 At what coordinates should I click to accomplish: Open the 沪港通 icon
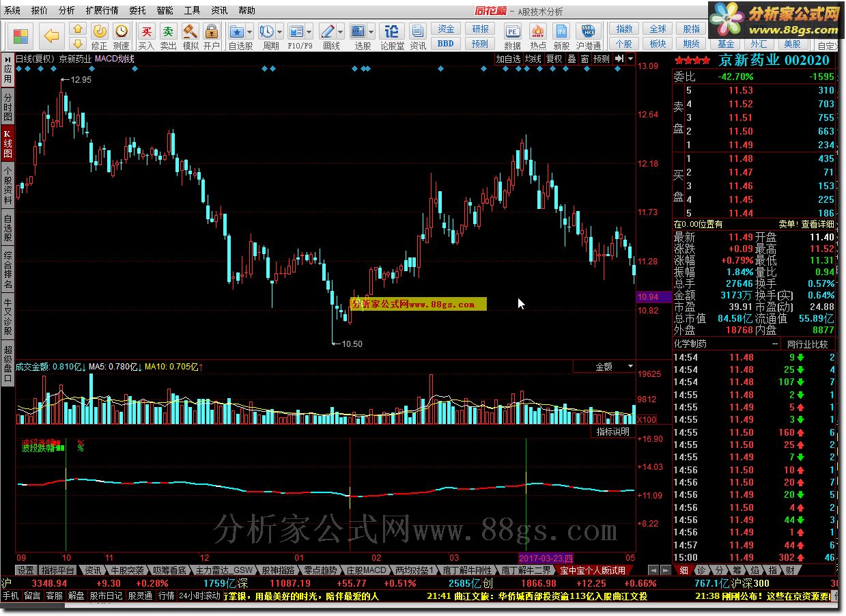point(589,36)
